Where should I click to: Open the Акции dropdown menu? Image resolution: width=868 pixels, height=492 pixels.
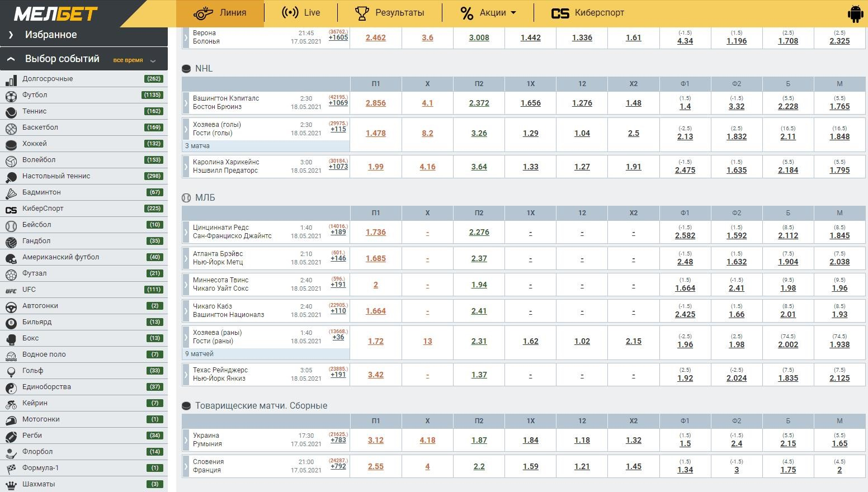coord(488,13)
